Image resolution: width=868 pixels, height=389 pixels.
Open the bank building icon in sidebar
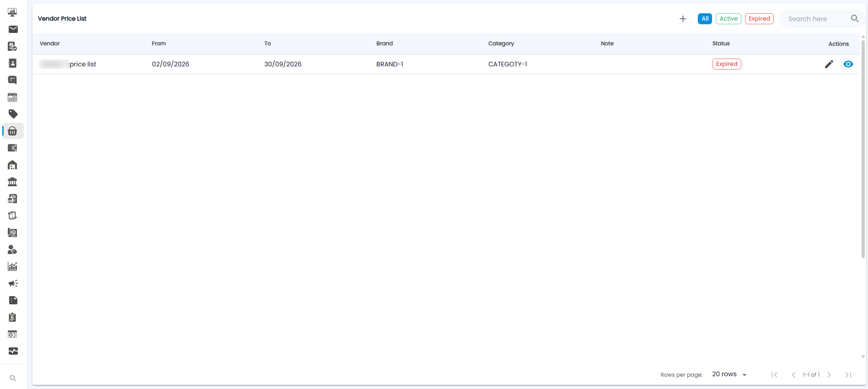click(x=13, y=182)
